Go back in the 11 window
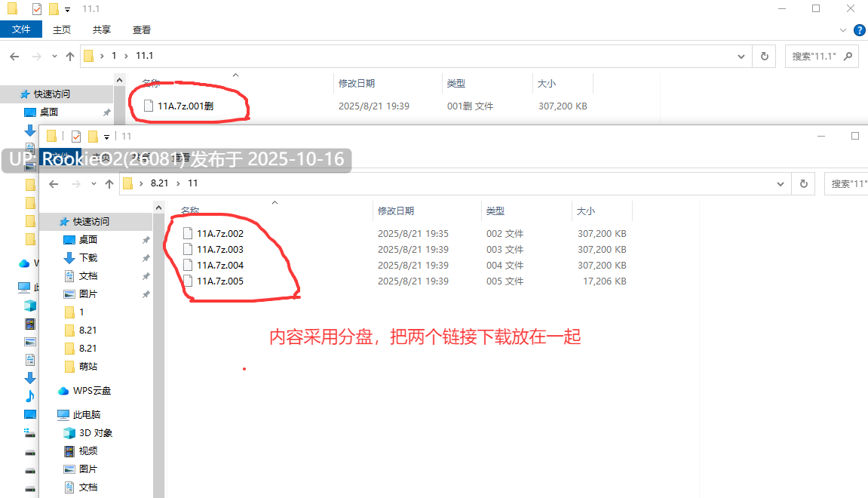The width and height of the screenshot is (868, 498). [54, 183]
